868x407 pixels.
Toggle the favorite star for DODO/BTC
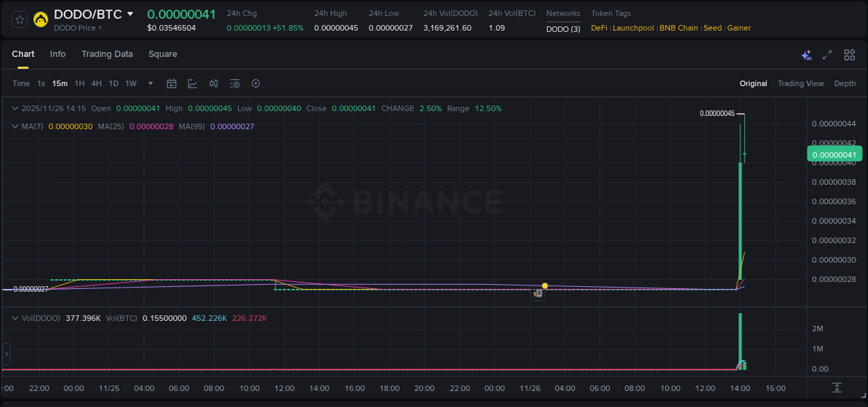pyautogui.click(x=19, y=19)
